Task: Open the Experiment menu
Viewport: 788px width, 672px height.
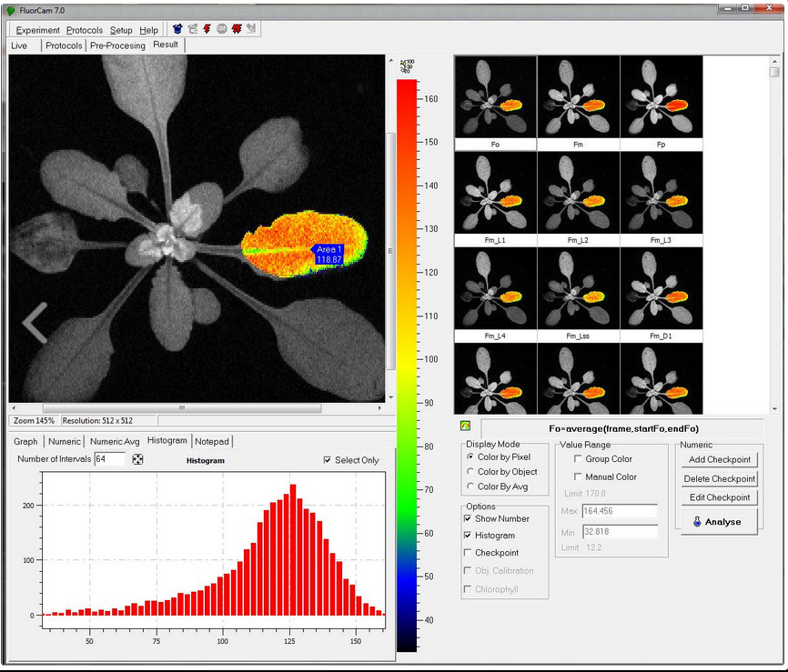Action: coord(37,30)
